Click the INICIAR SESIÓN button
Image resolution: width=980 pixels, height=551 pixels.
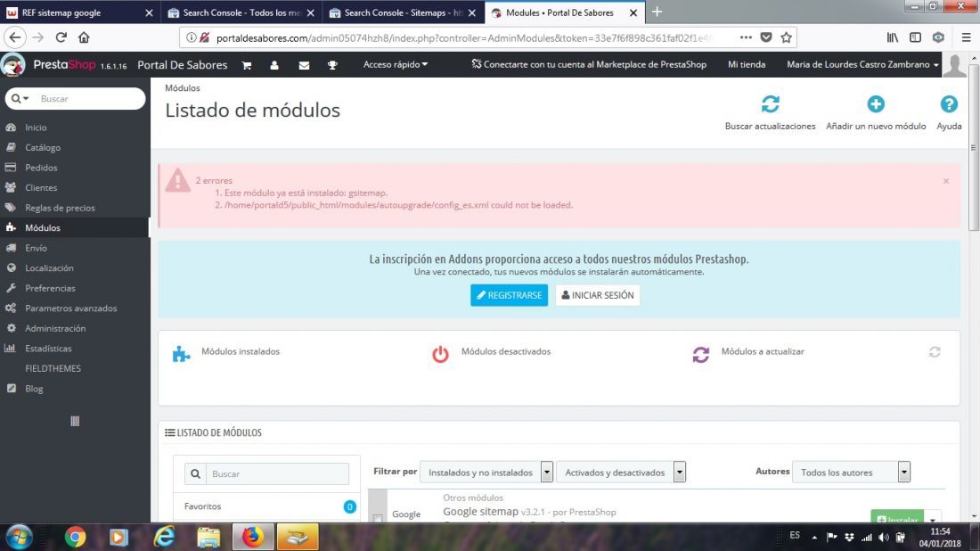598,295
